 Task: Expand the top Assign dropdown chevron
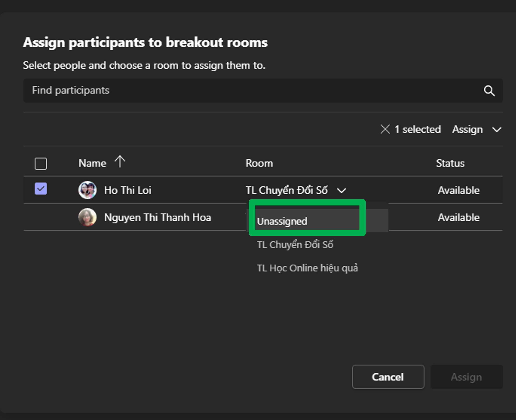497,130
